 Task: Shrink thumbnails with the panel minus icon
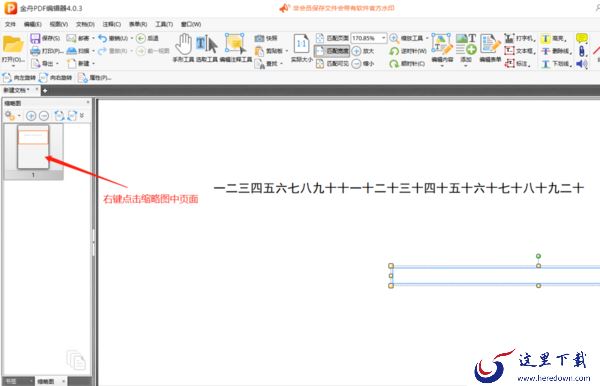[x=44, y=116]
